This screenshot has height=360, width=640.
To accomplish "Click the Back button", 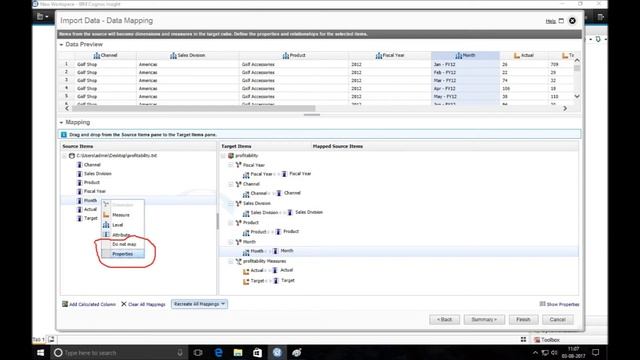I will (444, 320).
